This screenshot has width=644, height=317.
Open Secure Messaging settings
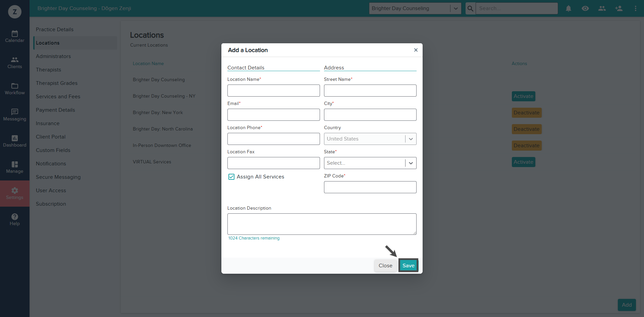click(58, 177)
